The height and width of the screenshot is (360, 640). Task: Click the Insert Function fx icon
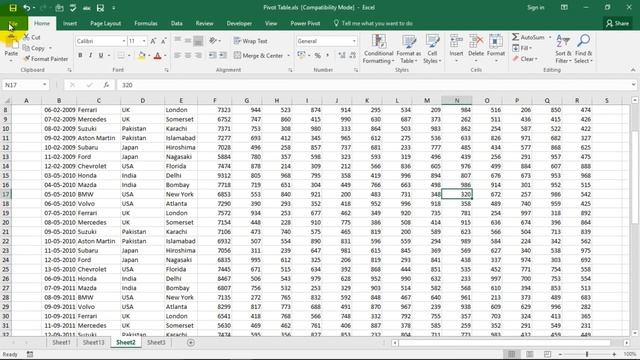tap(106, 85)
